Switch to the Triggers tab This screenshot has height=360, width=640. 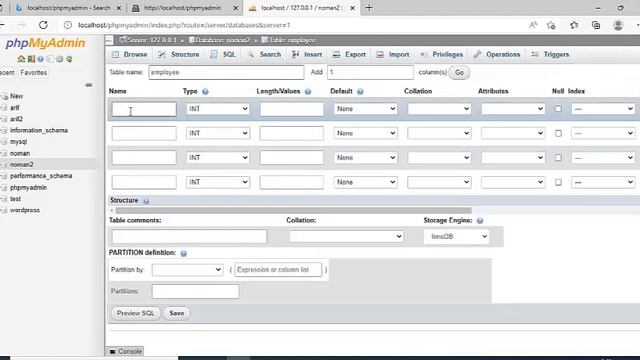pos(551,54)
